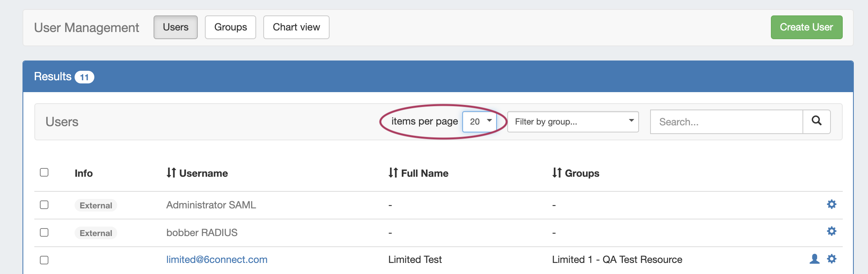The height and width of the screenshot is (274, 868).
Task: Open gear settings for limited@6connect.com
Action: [831, 259]
